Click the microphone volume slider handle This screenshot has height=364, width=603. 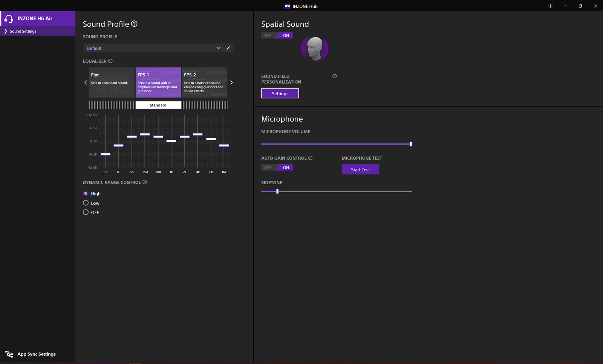tap(411, 144)
